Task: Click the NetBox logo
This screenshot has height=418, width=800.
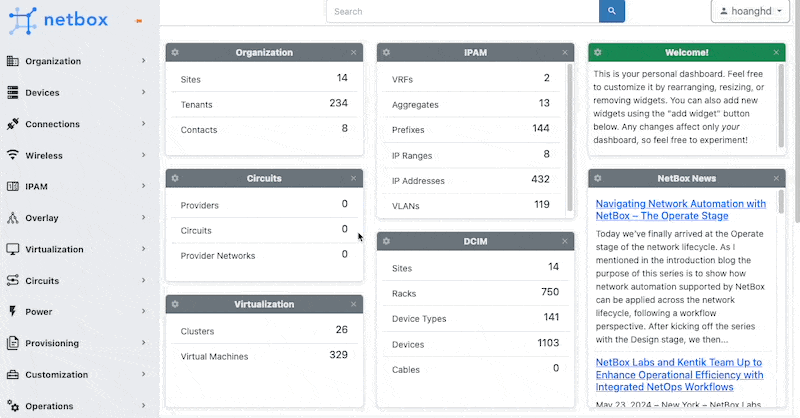Action: 58,20
